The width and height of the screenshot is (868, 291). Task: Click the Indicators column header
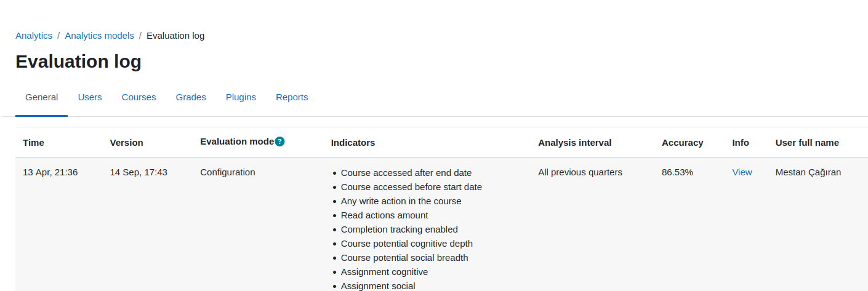pyautogui.click(x=353, y=143)
